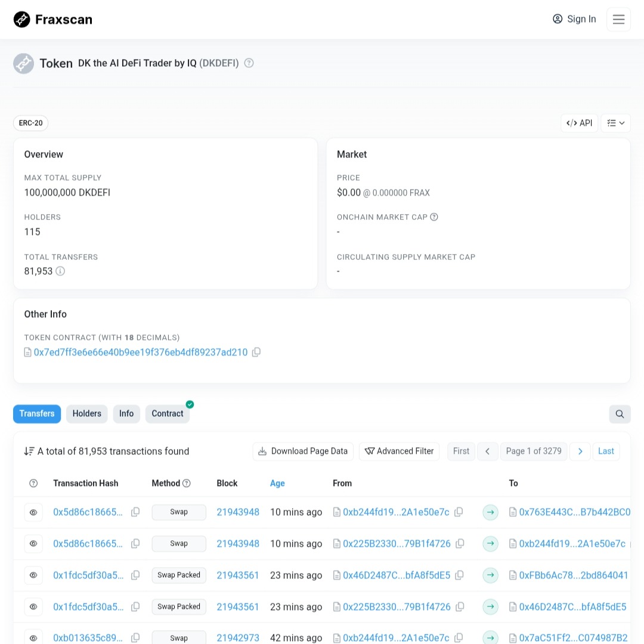Click Swap Packed badge for block 21943561 first row
Viewport: 644px width, 644px height.
pos(179,575)
